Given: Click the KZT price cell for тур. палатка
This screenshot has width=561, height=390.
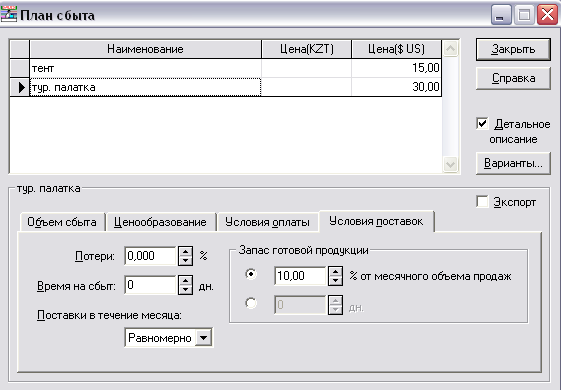Looking at the screenshot, I should (x=307, y=87).
